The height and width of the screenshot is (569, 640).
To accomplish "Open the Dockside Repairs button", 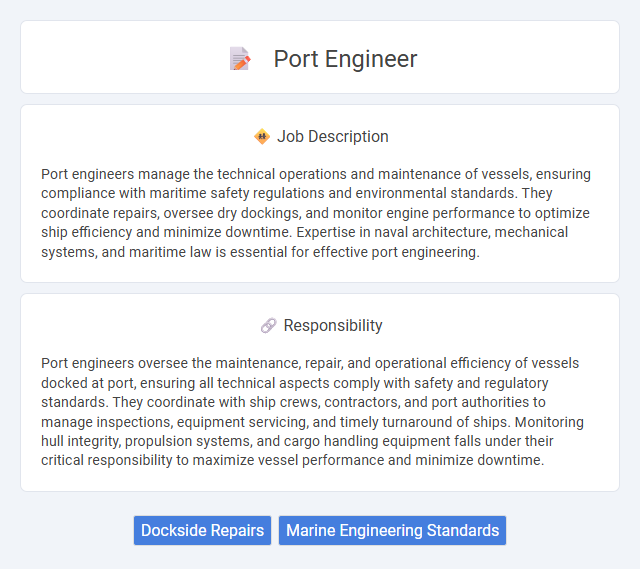I will [202, 530].
